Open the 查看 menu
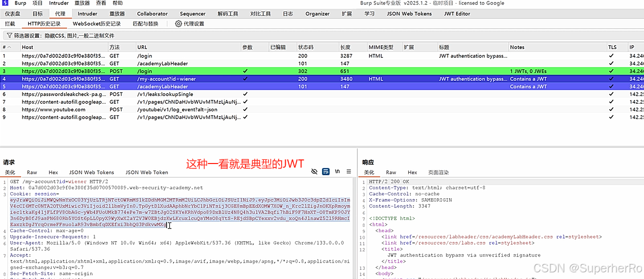 pos(101,3)
